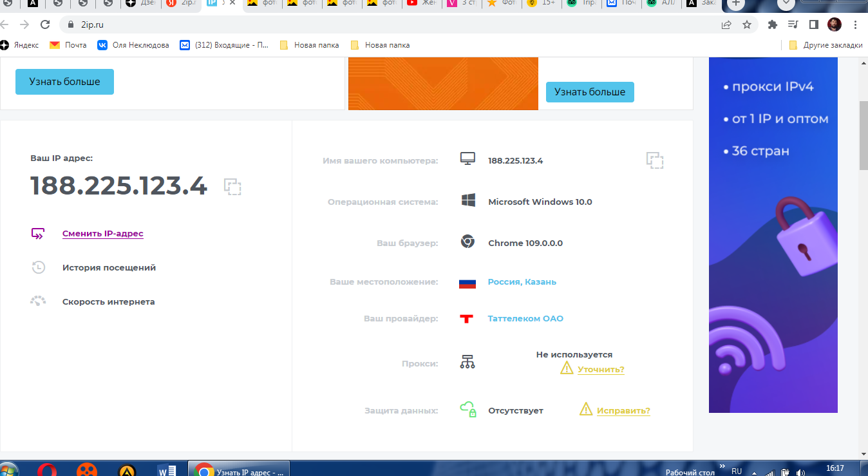Image resolution: width=868 pixels, height=476 pixels.
Task: Open the Оля Неклюдова VK bookmark
Action: click(x=133, y=45)
